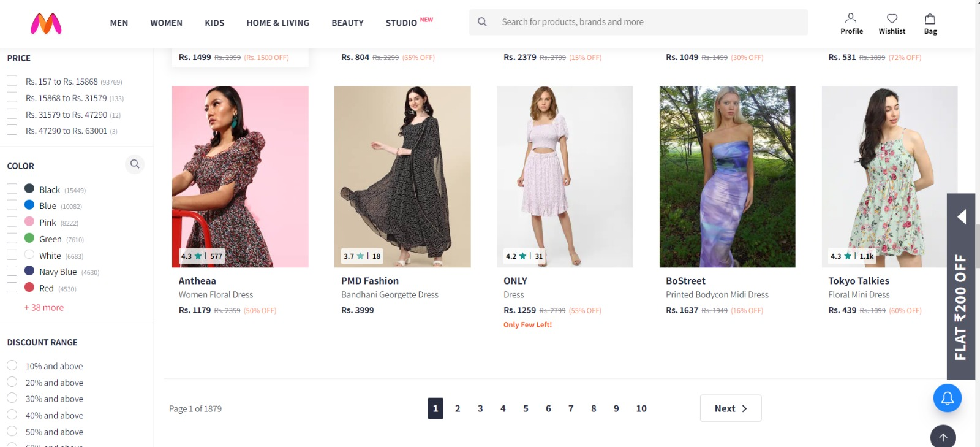The width and height of the screenshot is (980, 447).
Task: Check the Red color filter
Action: point(12,288)
